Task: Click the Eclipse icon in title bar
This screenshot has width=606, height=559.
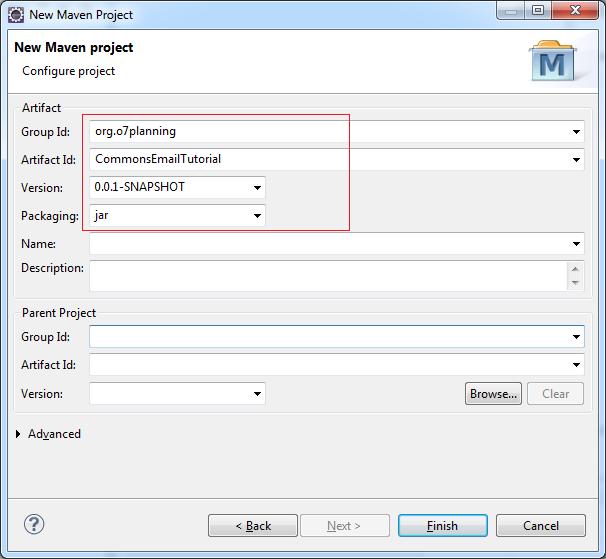Action: 16,15
